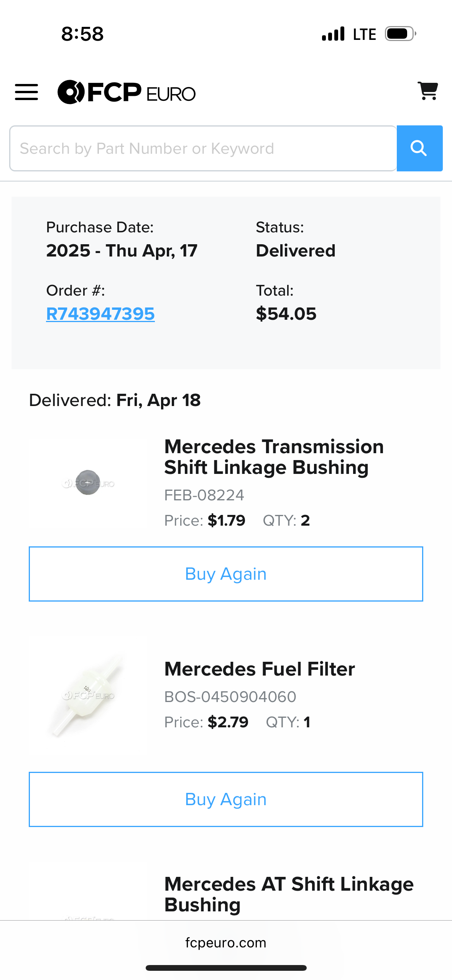This screenshot has width=452, height=980.
Task: Open the shopping cart
Action: click(427, 91)
